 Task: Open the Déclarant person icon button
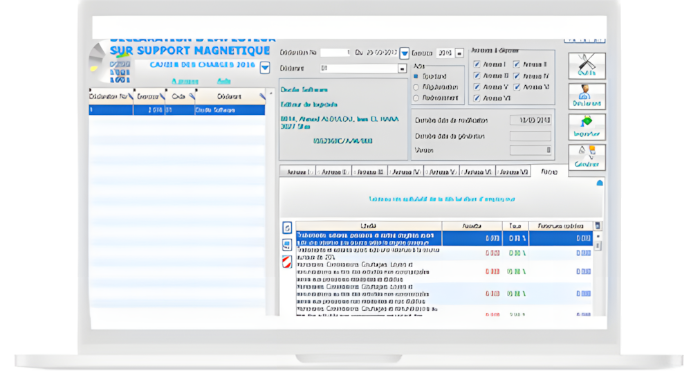(x=587, y=96)
